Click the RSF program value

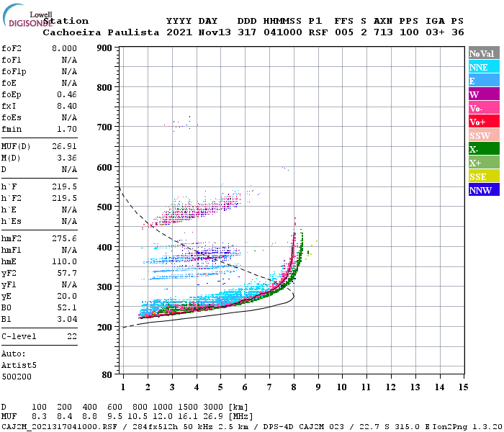point(318,32)
